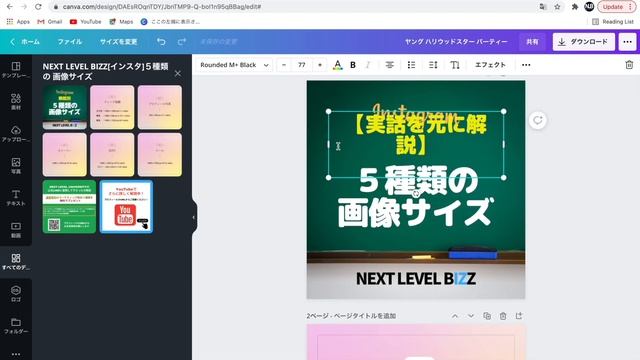Open the Gmail bookmark
This screenshot has width=640, height=360.
pos(50,22)
